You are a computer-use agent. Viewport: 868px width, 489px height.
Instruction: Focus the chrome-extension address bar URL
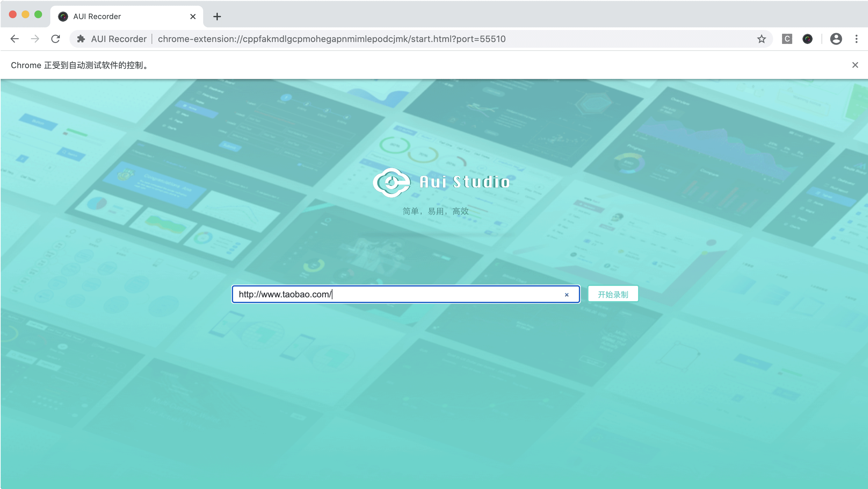coord(331,39)
